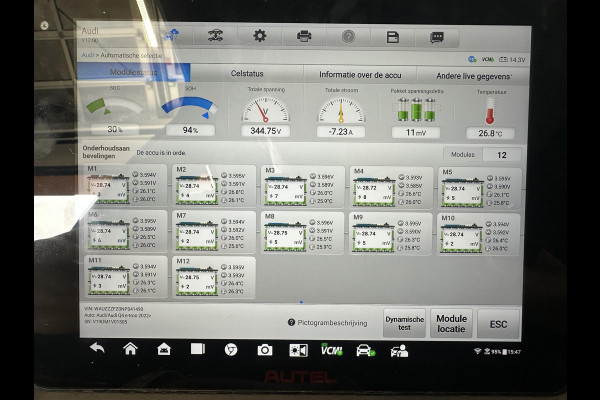Tap Pictogrambeschrijving text label

[332, 323]
